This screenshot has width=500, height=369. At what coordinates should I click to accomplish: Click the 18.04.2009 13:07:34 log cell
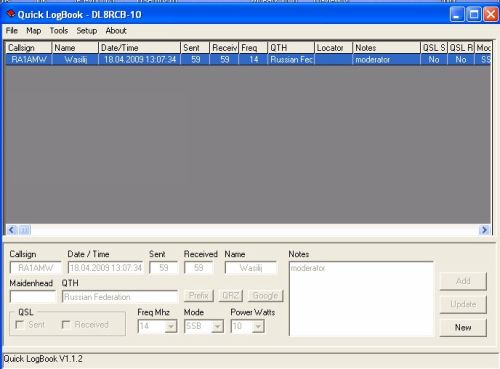coord(140,60)
